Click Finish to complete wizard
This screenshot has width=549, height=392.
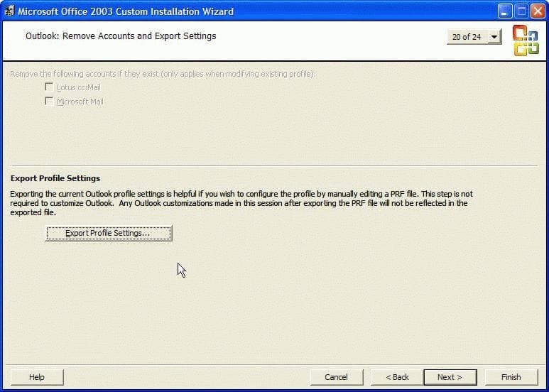tap(511, 377)
